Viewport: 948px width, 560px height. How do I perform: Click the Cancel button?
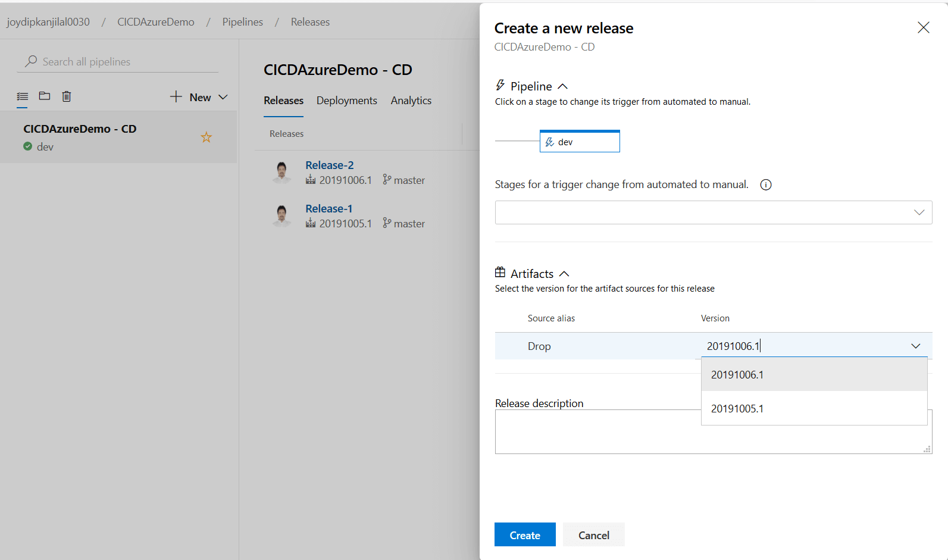pyautogui.click(x=594, y=534)
